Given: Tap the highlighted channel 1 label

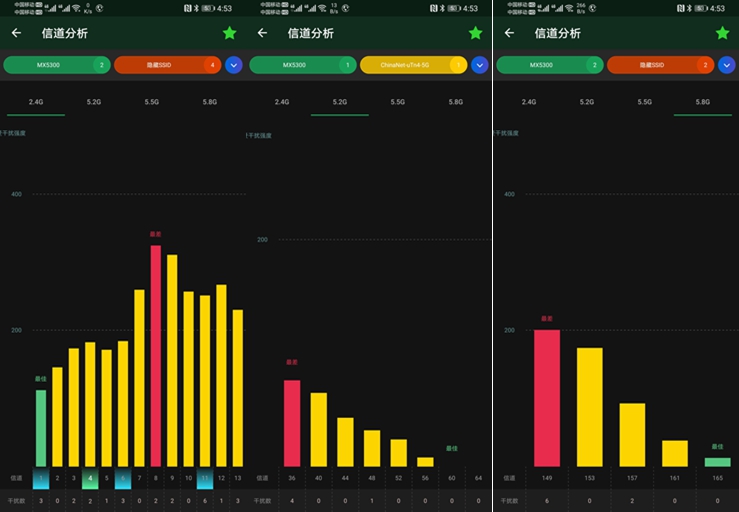Looking at the screenshot, I should click(x=41, y=478).
